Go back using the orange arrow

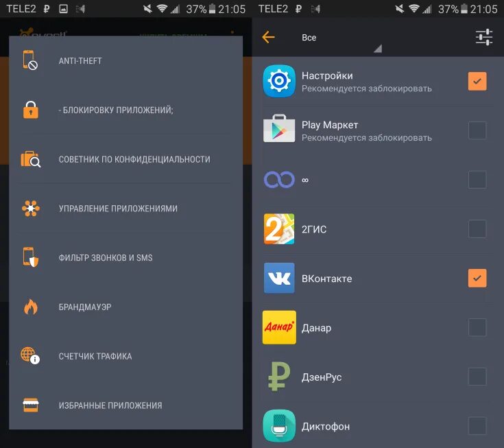[x=268, y=37]
